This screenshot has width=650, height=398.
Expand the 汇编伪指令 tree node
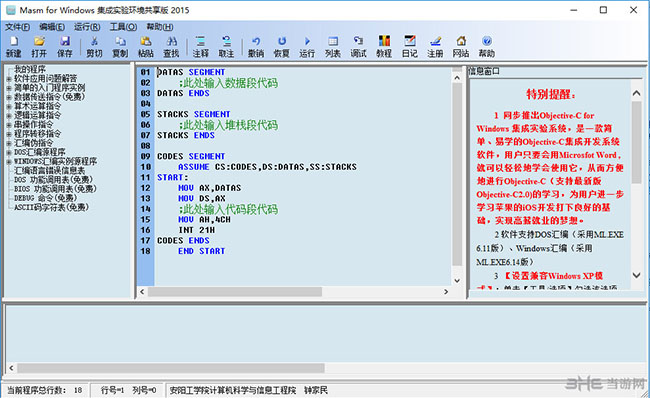9,143
